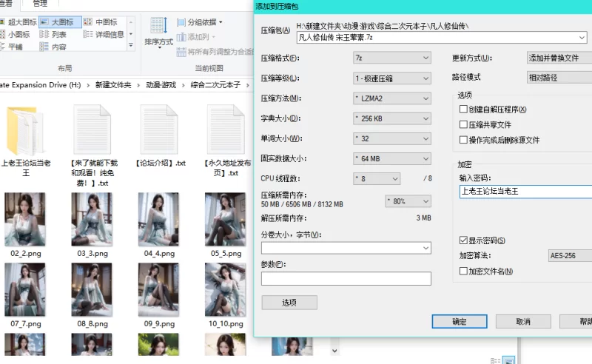Open the path mode (路径模式) dropdown
Screen dimensions: 592x364
point(559,78)
